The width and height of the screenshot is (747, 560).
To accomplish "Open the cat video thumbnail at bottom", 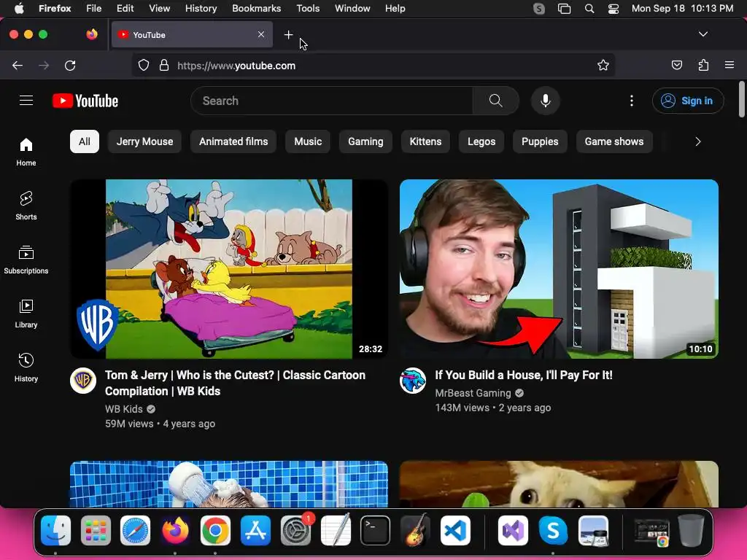I will [559, 484].
